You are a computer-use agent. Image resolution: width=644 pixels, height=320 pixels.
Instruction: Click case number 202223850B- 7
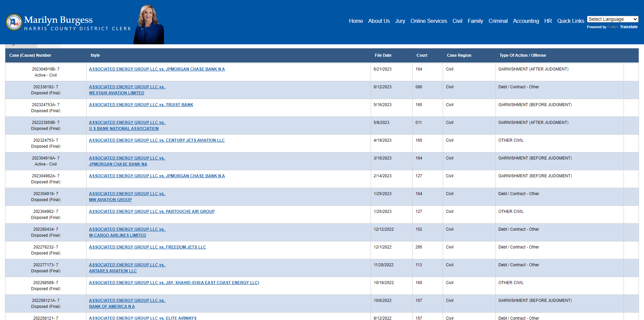[x=46, y=123]
